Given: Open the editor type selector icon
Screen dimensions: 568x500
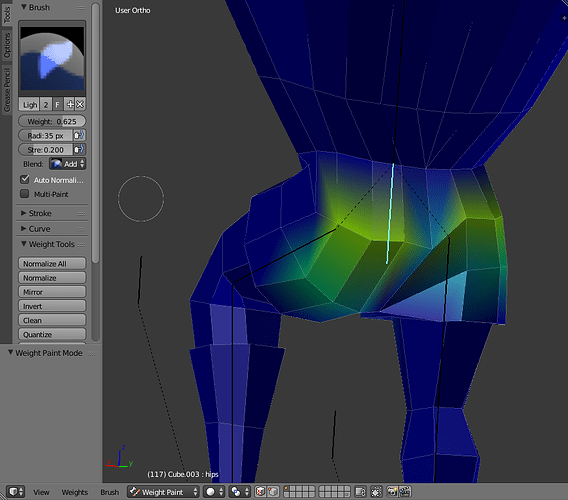Looking at the screenshot, I should tap(16, 492).
